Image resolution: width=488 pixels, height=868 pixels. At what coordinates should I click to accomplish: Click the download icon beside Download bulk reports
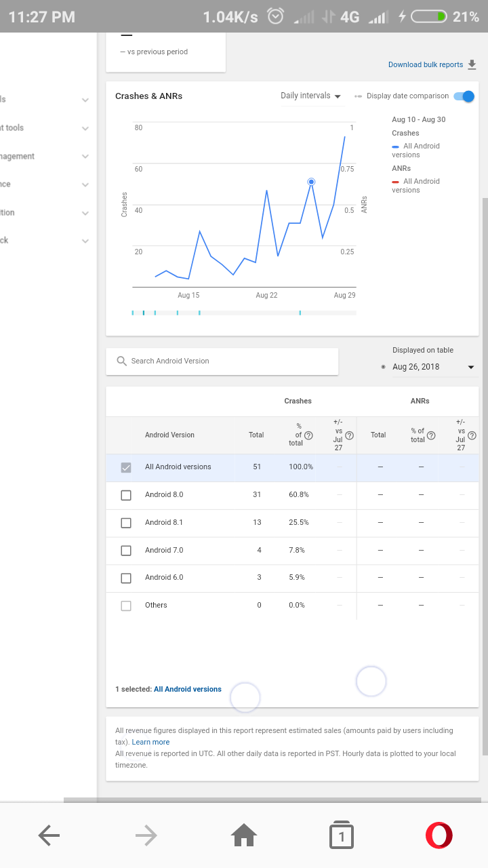click(x=472, y=65)
